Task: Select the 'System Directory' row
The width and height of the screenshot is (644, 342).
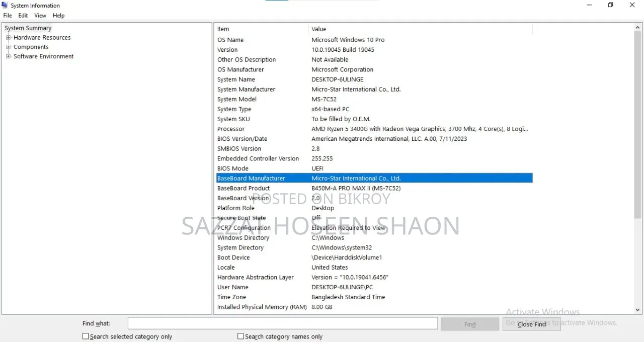Action: pyautogui.click(x=374, y=247)
